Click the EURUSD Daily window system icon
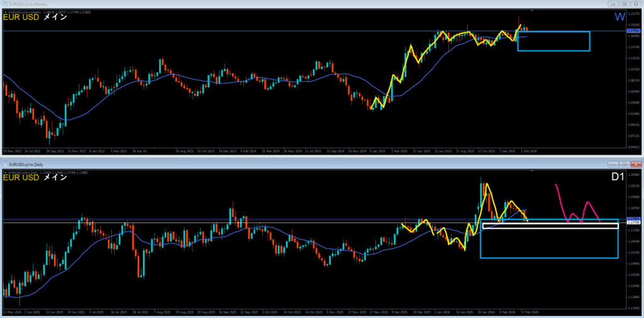This screenshot has width=644, height=318. tap(4, 165)
